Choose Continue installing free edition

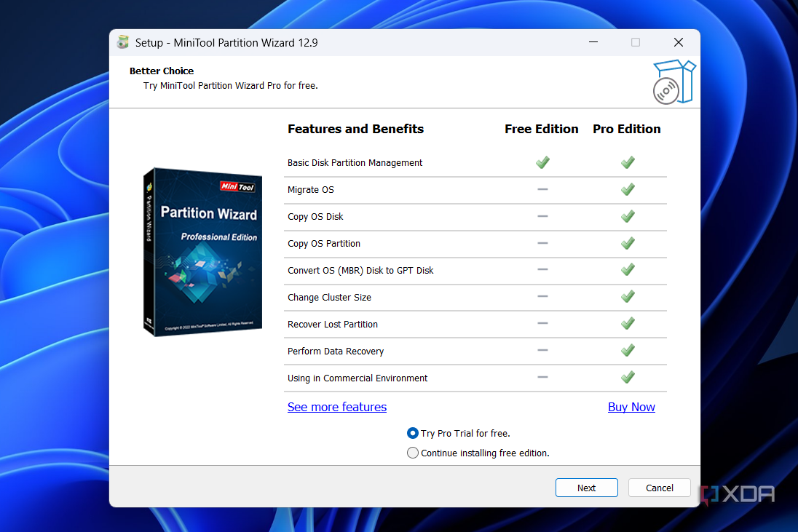click(x=414, y=453)
